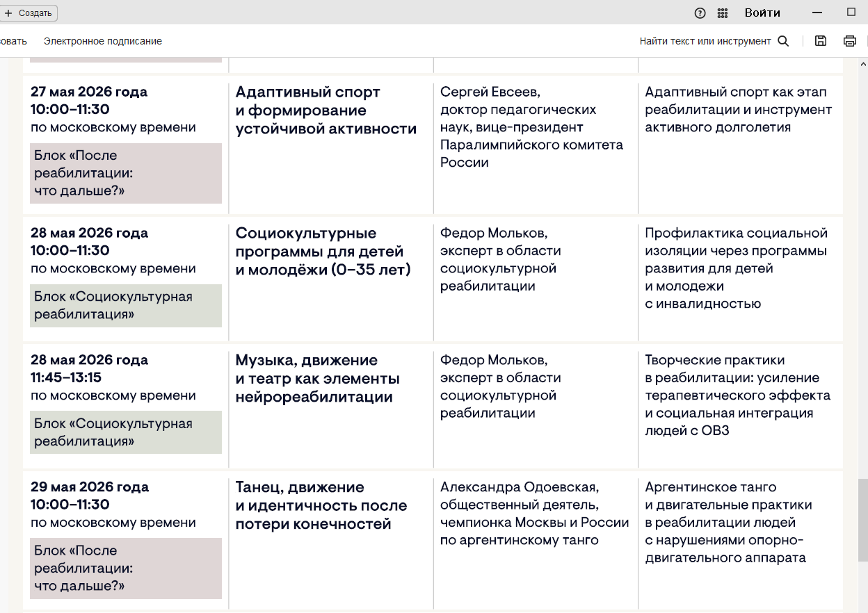Click the heading Адаптивный спорт и формирование устойчивой активности

click(x=325, y=111)
